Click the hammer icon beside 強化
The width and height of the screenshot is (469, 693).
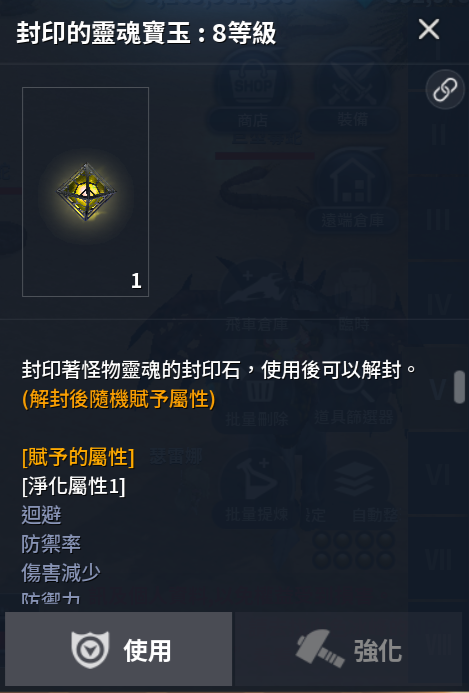(x=320, y=648)
